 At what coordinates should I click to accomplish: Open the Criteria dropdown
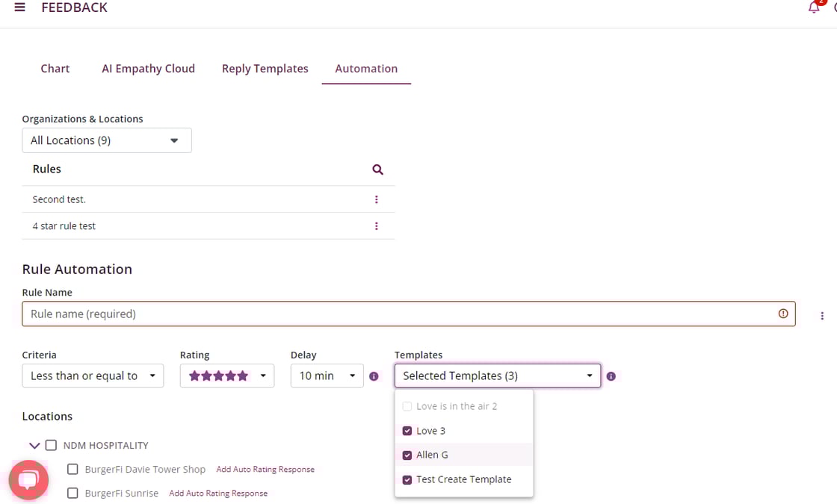pos(93,376)
